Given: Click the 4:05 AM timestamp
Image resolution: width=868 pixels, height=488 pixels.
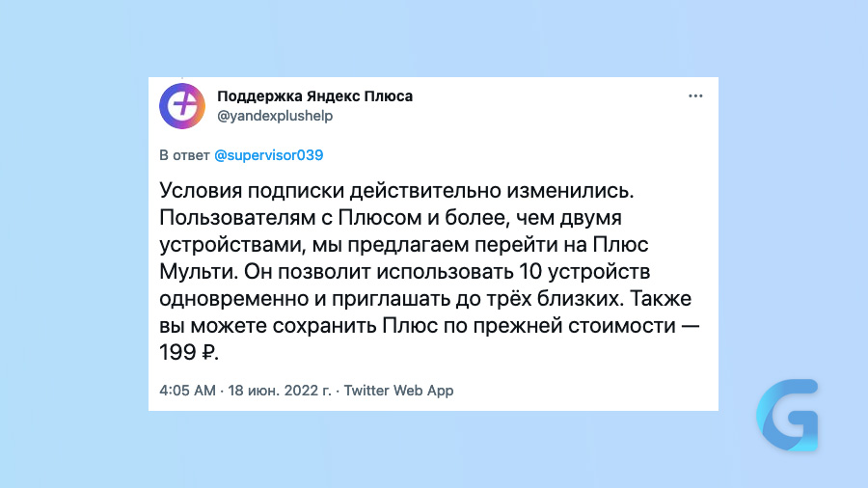Looking at the screenshot, I should [187, 391].
